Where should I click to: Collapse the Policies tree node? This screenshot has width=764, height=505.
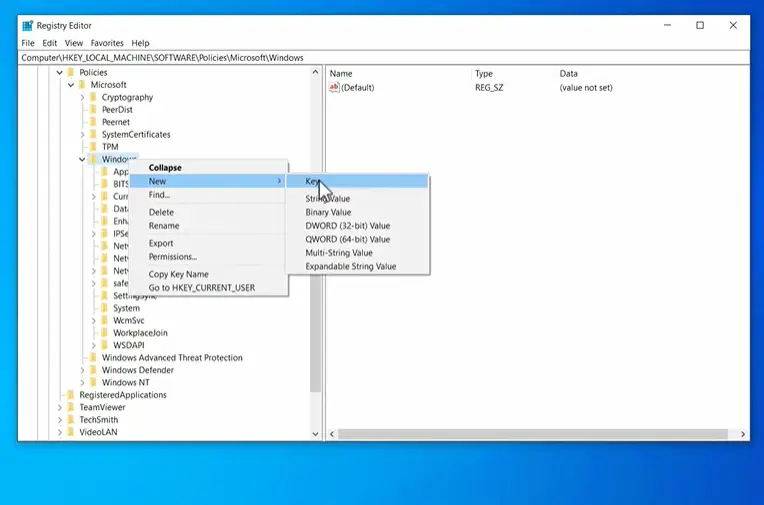pyautogui.click(x=59, y=73)
